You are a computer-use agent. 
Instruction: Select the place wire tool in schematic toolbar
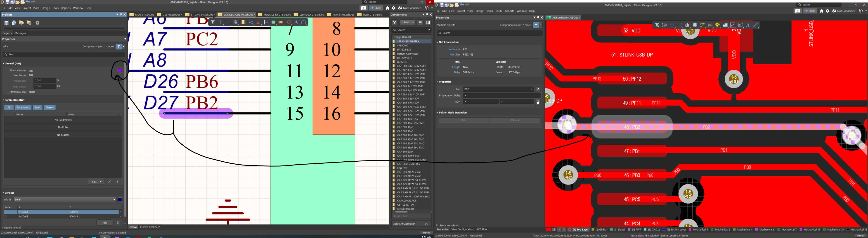tap(251, 22)
